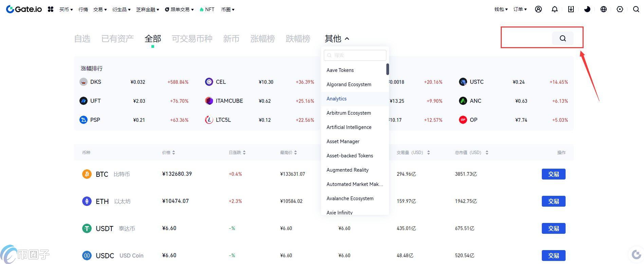644x264 pixels.
Task: Expand the 订单 orders dropdown
Action: click(x=520, y=9)
